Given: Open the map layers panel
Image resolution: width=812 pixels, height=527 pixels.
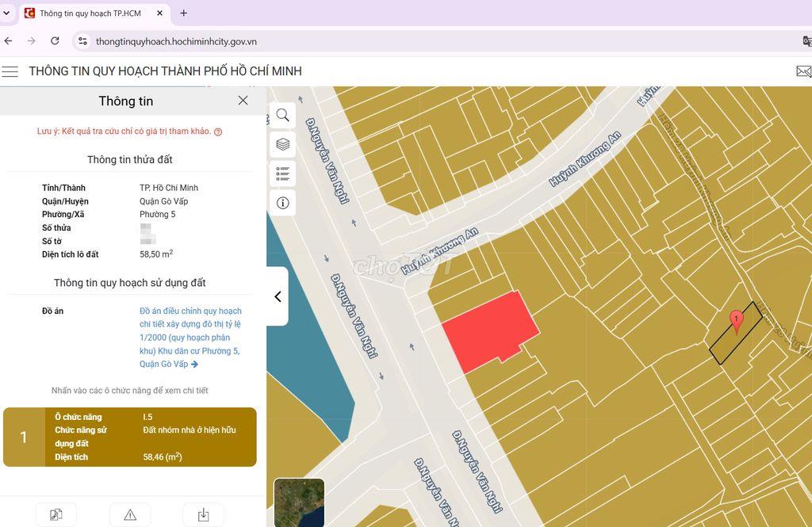Looking at the screenshot, I should tap(283, 144).
